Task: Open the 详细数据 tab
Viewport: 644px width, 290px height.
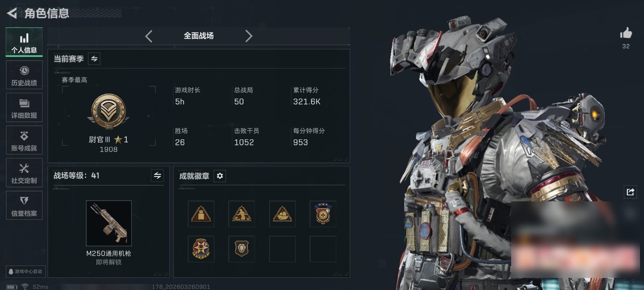Action: tap(24, 108)
